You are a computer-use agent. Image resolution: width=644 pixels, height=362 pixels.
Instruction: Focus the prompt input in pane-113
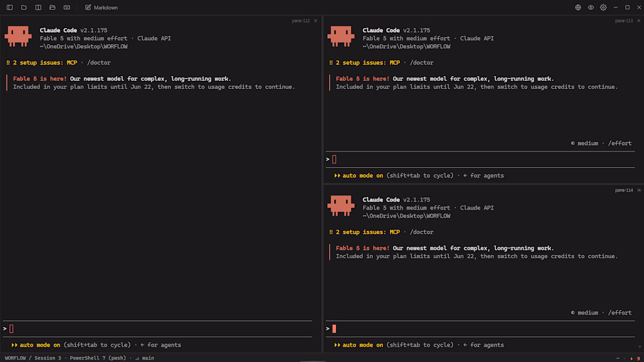point(480,159)
